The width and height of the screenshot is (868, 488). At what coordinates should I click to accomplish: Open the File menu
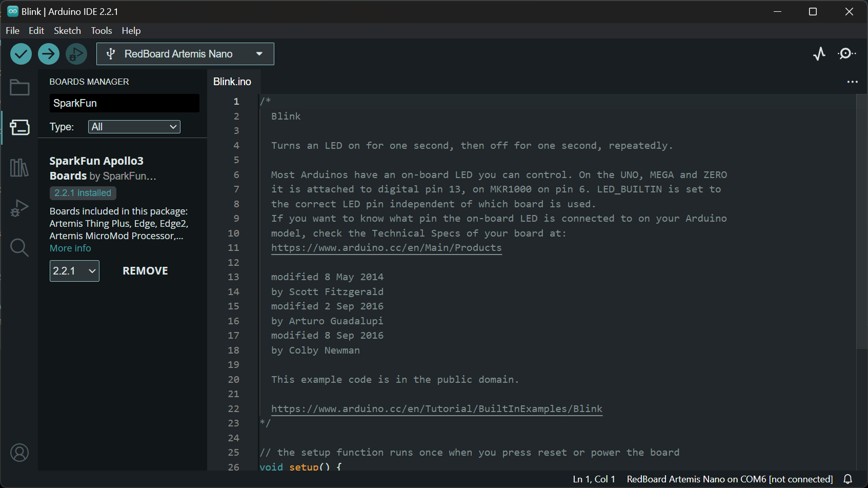click(12, 31)
